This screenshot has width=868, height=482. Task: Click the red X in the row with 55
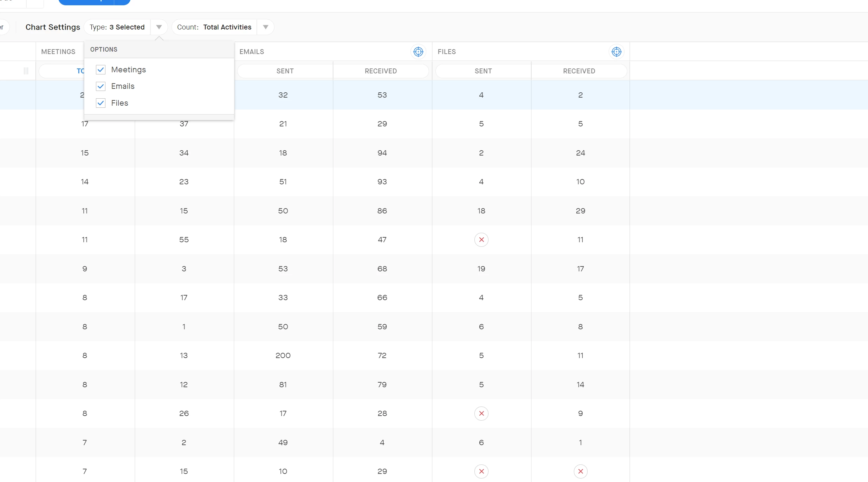pyautogui.click(x=481, y=240)
